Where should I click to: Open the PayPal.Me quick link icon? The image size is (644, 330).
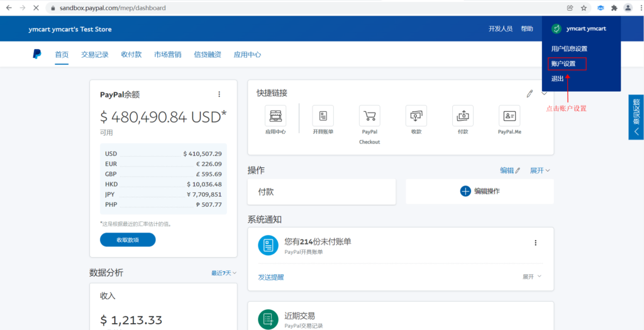pyautogui.click(x=509, y=116)
